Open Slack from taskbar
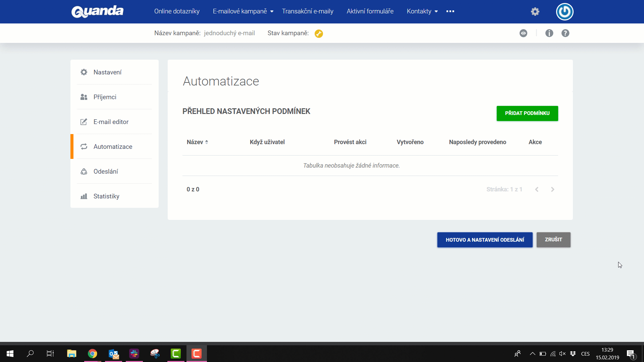Viewport: 644px width, 362px height. [134, 354]
